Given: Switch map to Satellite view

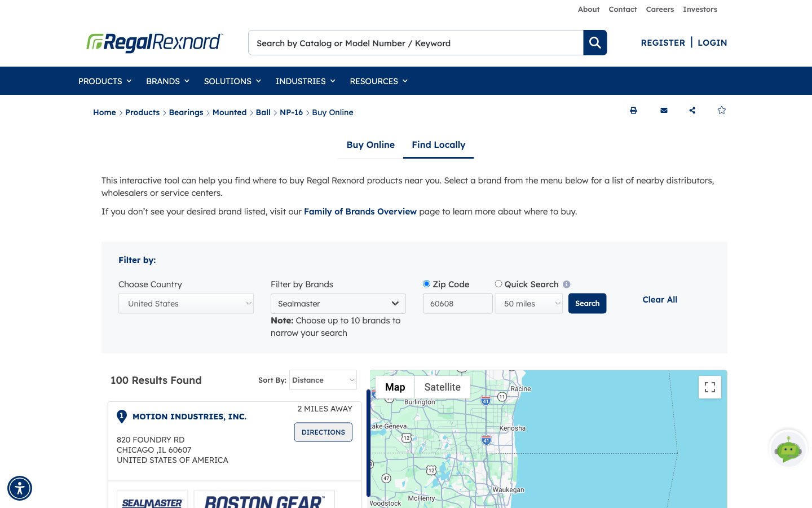Looking at the screenshot, I should click(443, 387).
